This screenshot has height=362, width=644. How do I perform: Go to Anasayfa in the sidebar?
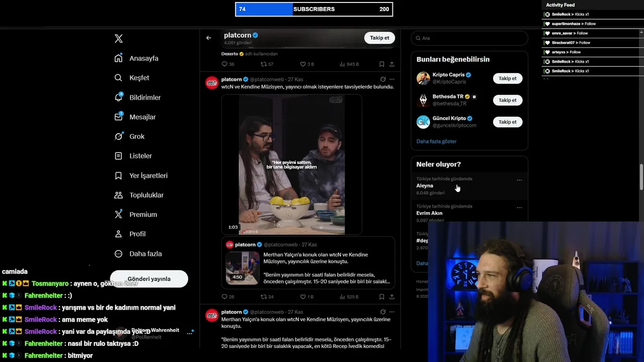coord(143,58)
